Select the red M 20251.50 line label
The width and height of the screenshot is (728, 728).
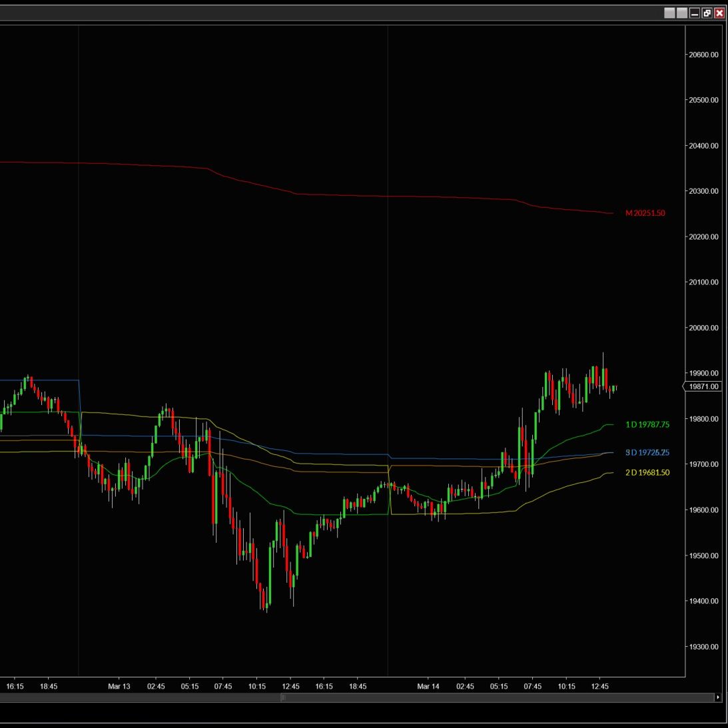tap(645, 213)
